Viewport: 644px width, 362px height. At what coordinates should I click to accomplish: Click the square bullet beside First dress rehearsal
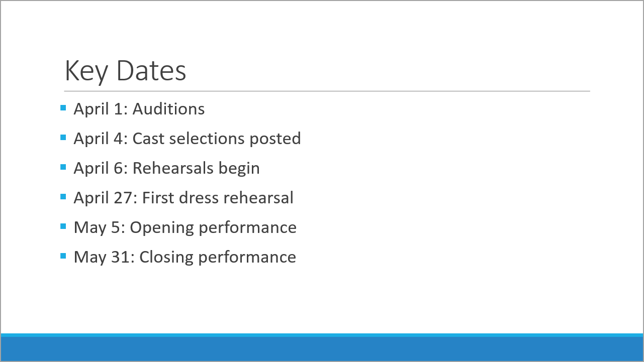point(63,196)
